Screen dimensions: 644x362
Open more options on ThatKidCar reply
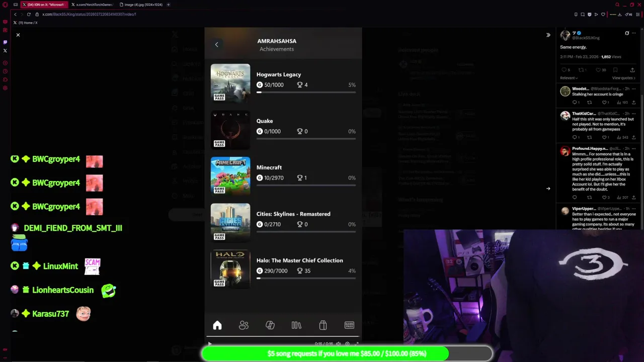coord(634,114)
